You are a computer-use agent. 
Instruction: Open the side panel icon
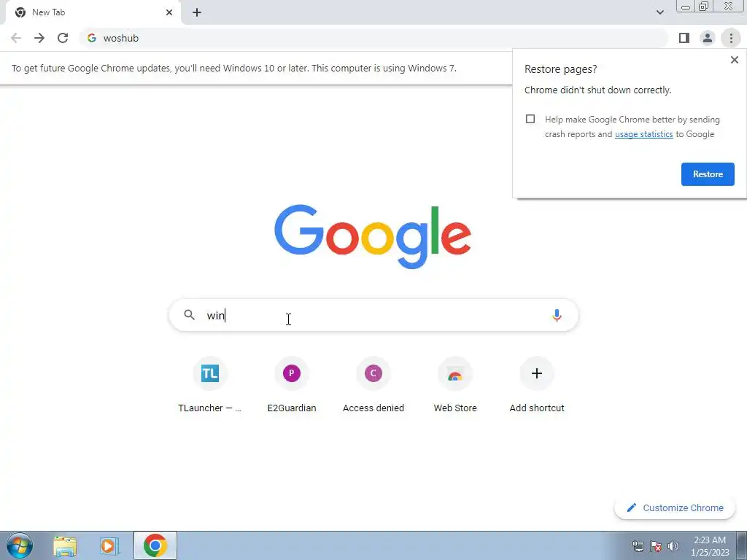pos(684,38)
